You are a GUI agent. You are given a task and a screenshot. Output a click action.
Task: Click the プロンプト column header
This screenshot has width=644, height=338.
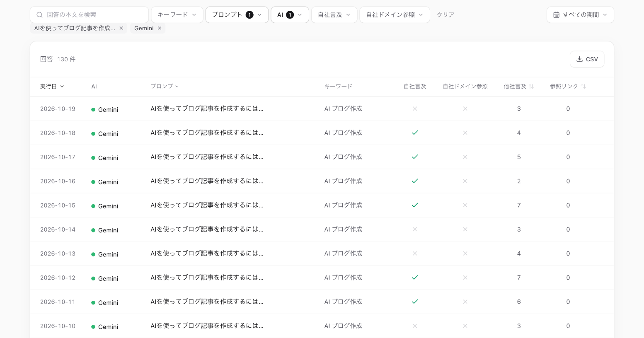click(165, 87)
